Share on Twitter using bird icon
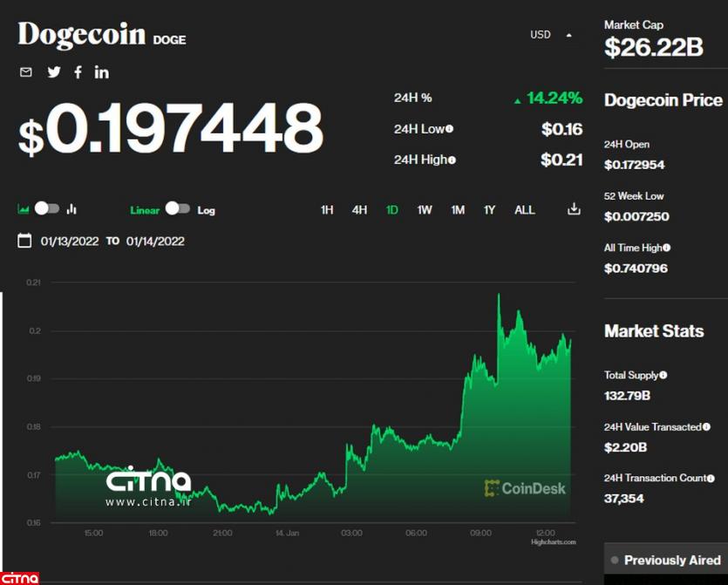 [54, 72]
